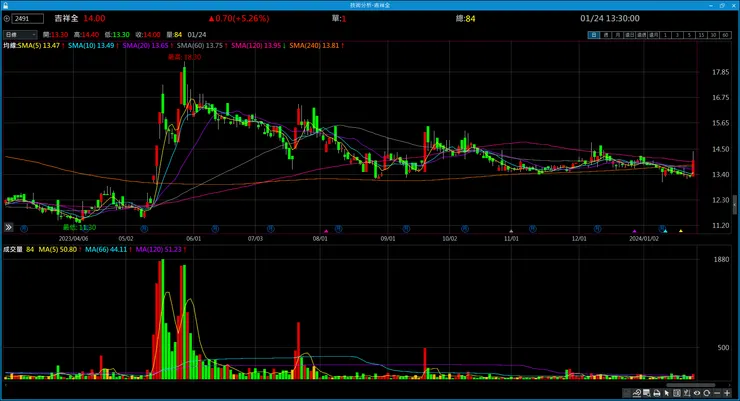Viewport: 740px width, 401px height.
Task: Click the volume MA(120) 51.23 label
Action: tap(159, 249)
